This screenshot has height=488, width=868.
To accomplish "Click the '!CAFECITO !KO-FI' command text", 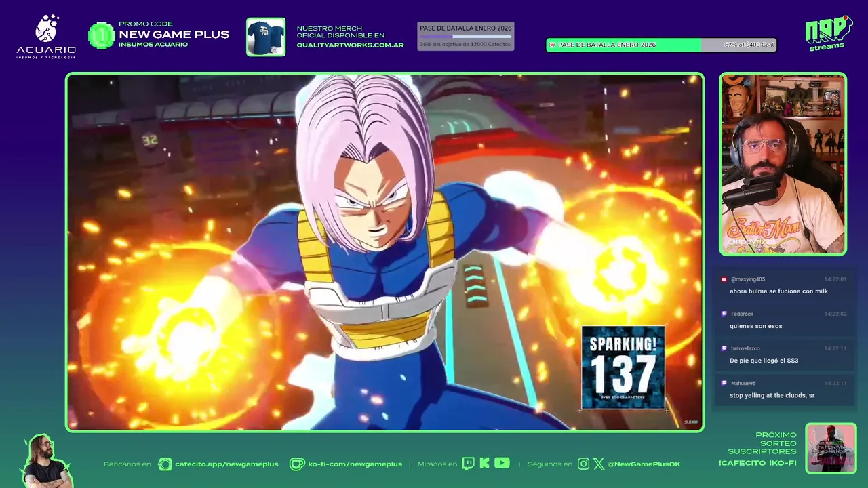I will click(757, 463).
